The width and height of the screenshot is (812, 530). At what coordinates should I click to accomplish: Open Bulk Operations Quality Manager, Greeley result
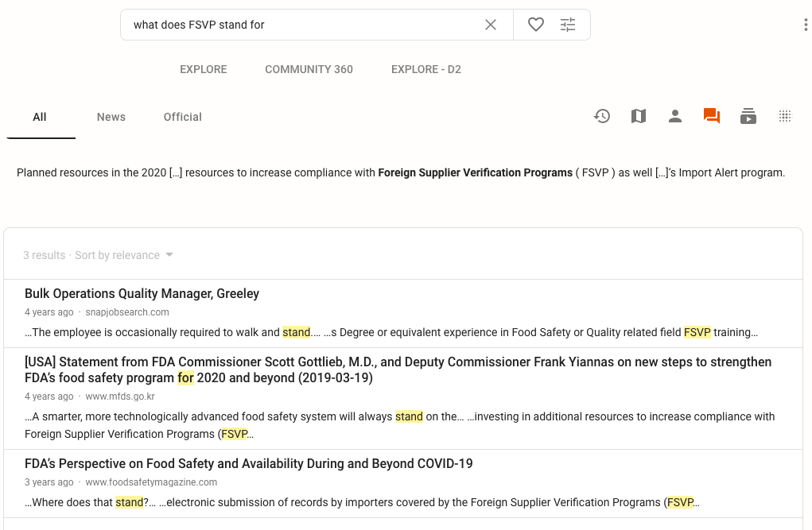(142, 293)
